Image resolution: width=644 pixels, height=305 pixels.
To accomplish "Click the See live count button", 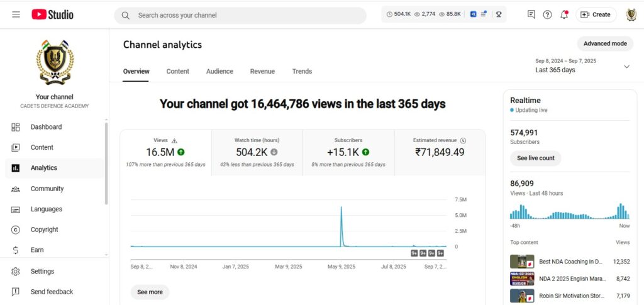I will [x=535, y=158].
